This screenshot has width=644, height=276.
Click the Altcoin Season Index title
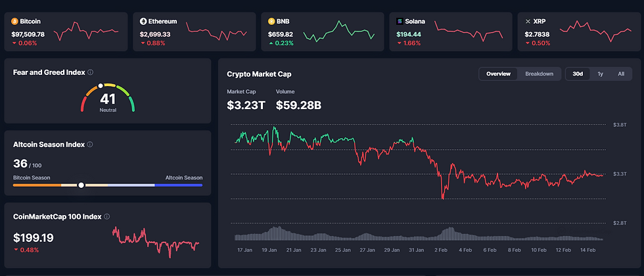pos(49,145)
